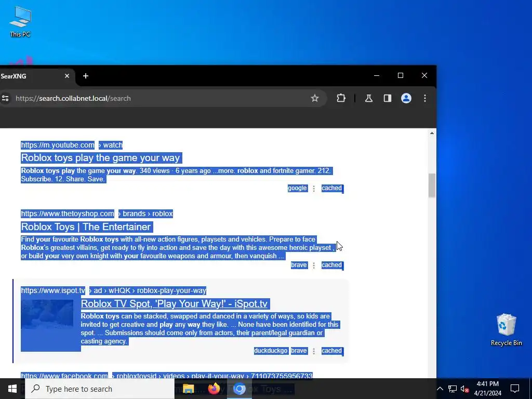
Task: Open the This PC desktop icon
Action: pos(20,21)
